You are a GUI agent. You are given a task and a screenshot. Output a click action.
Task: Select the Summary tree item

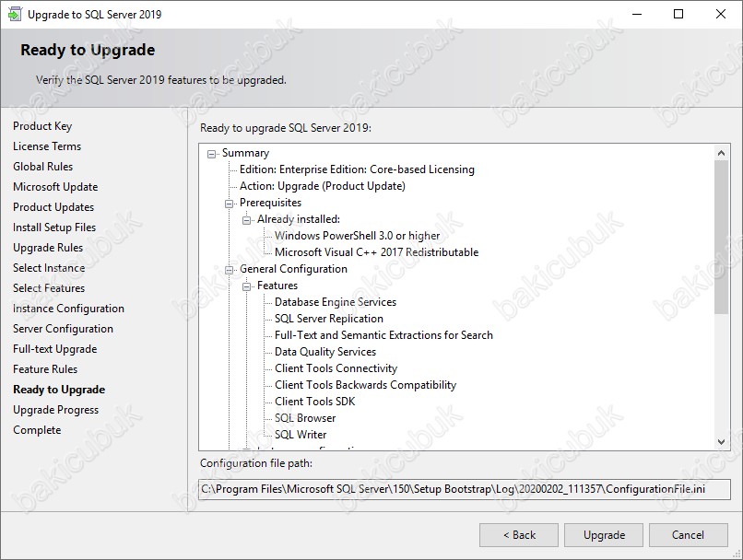pos(245,153)
